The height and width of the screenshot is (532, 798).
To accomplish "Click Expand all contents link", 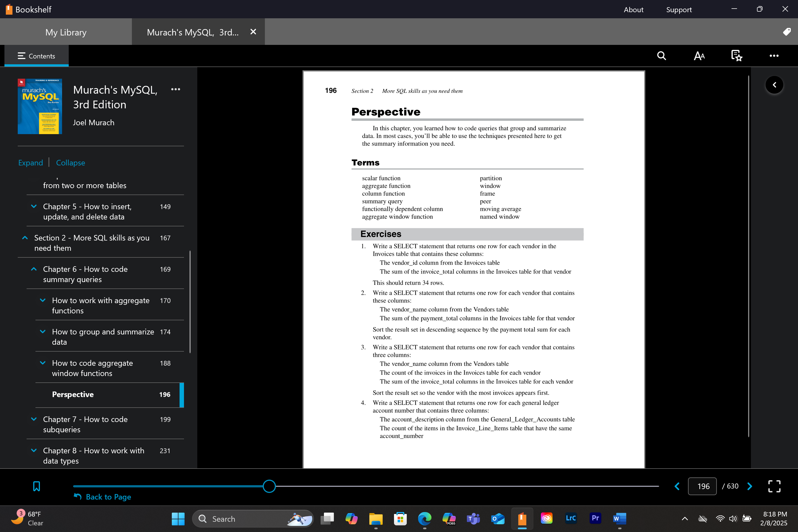I will tap(30, 163).
